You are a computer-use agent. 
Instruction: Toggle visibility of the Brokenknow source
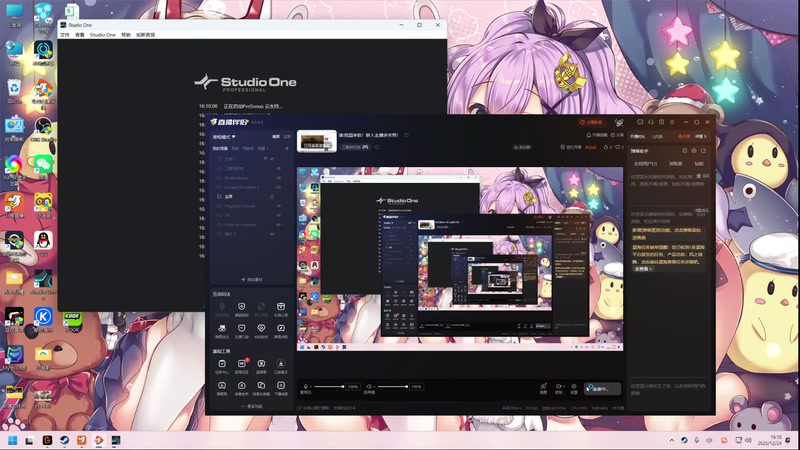pyautogui.click(x=279, y=178)
